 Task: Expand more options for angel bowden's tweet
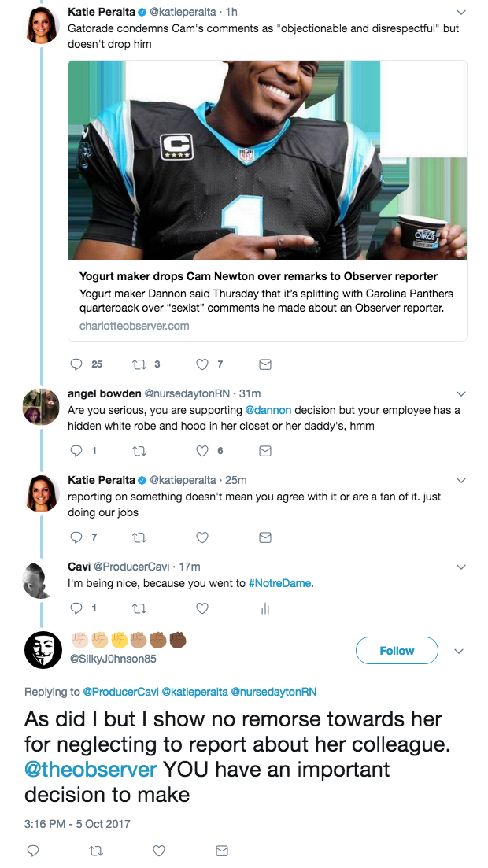[x=461, y=394]
